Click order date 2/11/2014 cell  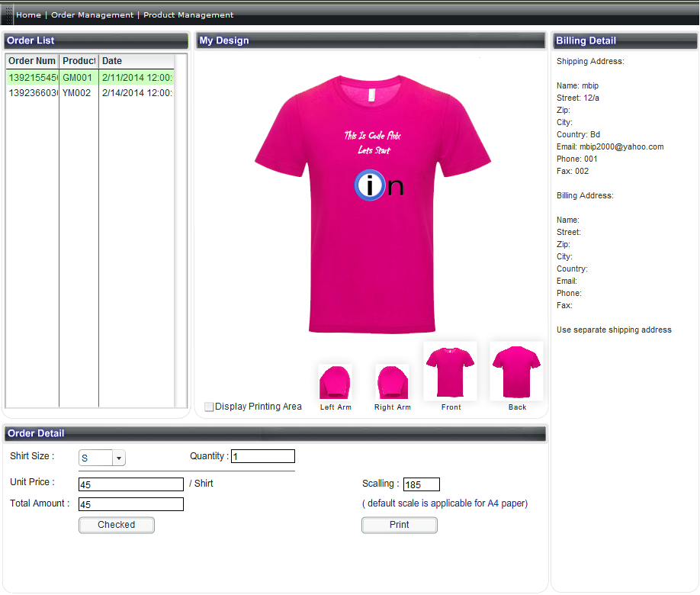point(136,77)
